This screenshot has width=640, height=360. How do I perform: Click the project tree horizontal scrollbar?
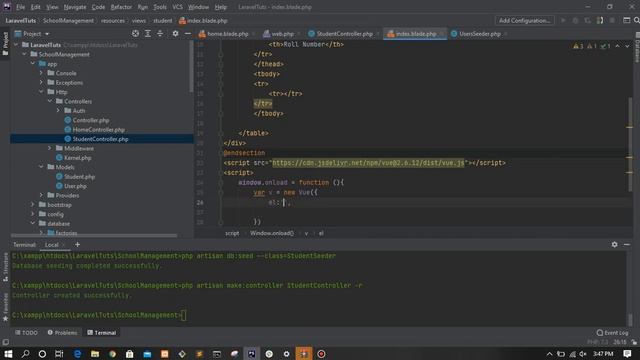click(94, 236)
